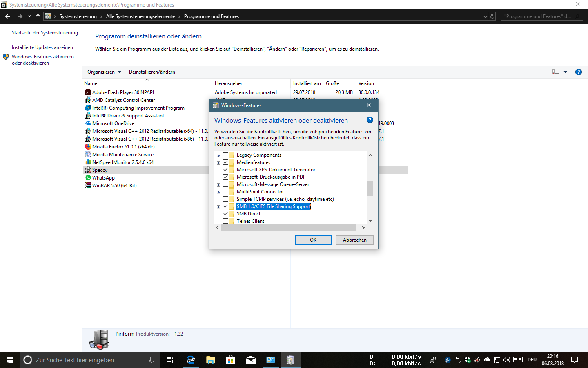
Task: Toggle the Medienfeatures checkbox
Action: pos(225,162)
